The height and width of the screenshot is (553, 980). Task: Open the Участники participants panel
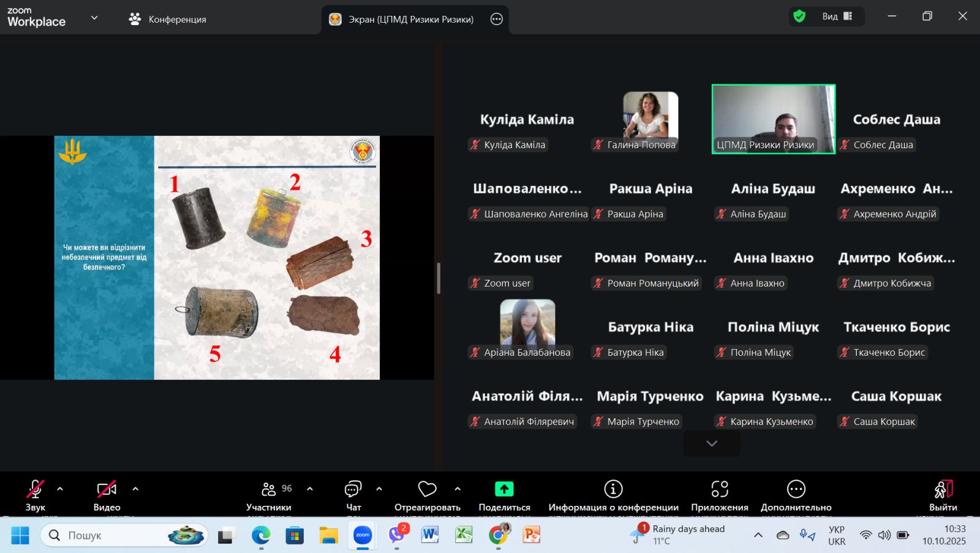click(x=269, y=495)
